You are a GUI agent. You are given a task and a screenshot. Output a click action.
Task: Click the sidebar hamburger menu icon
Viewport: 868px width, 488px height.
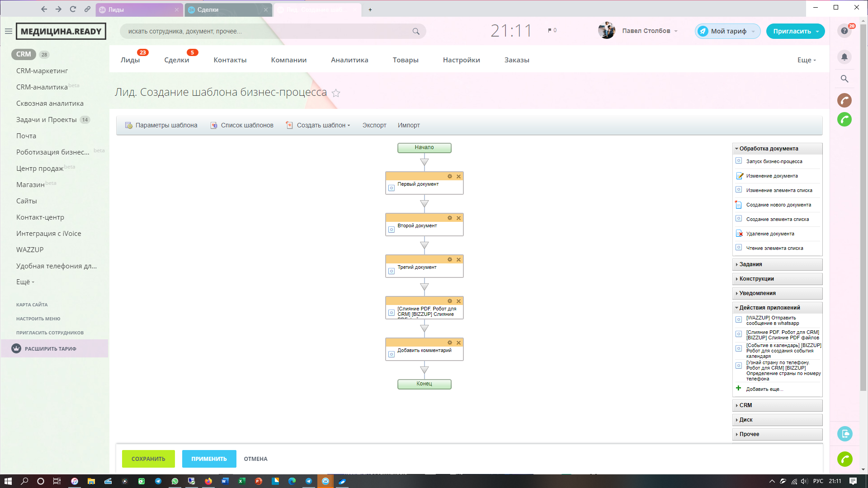tap(8, 31)
